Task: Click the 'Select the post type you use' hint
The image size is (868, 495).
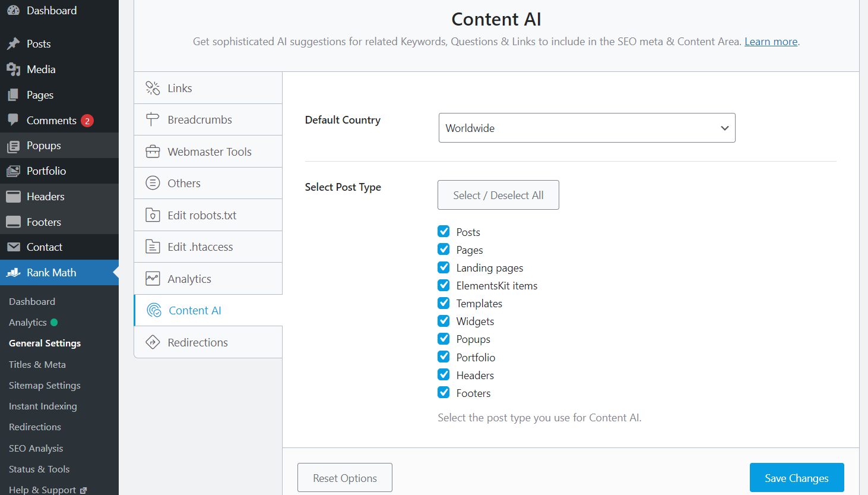Action: click(540, 418)
